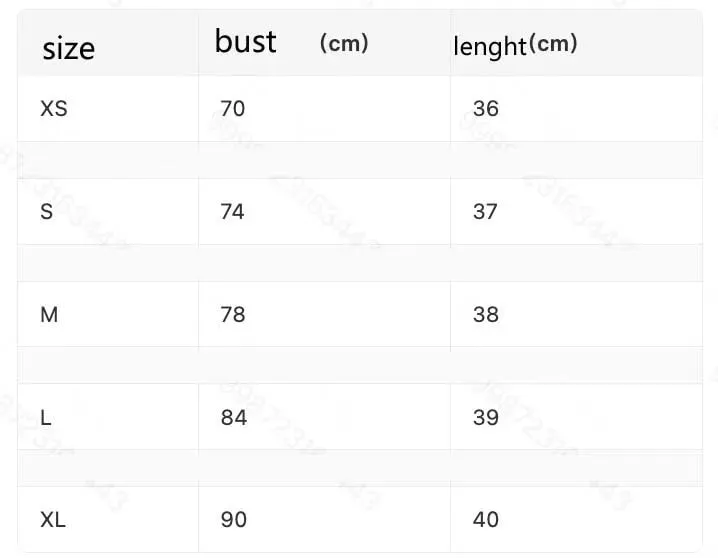
Task: Click bust value 90
Action: point(234,520)
